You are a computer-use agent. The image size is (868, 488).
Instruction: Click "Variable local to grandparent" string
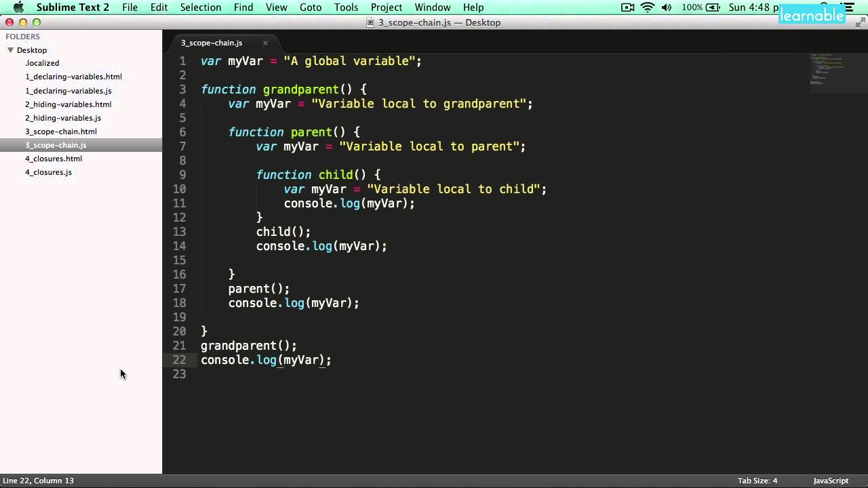point(419,104)
